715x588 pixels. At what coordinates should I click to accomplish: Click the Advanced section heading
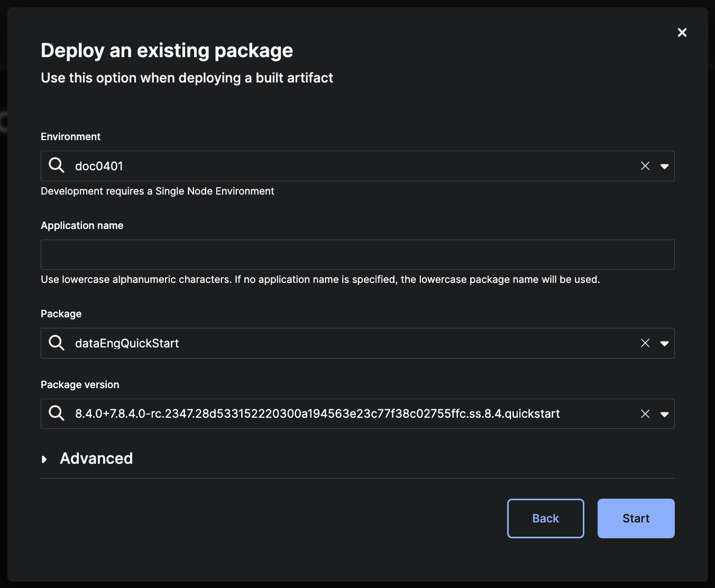tap(96, 458)
